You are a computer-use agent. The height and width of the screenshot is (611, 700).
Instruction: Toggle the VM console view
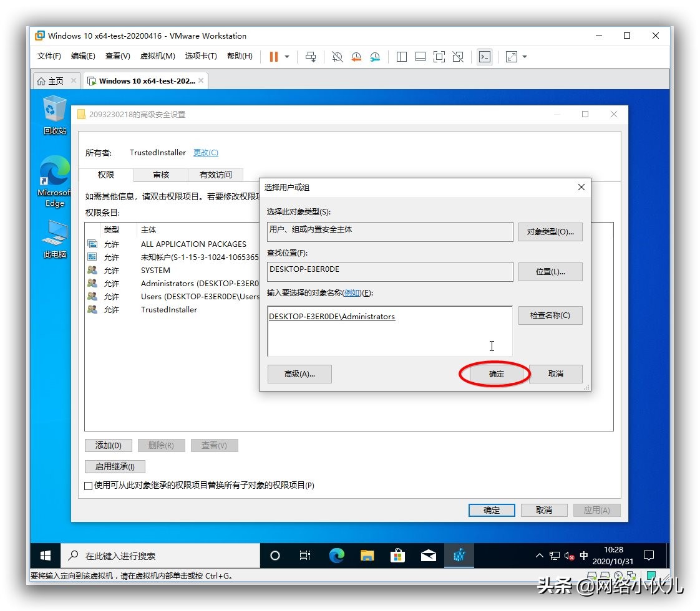pos(485,57)
